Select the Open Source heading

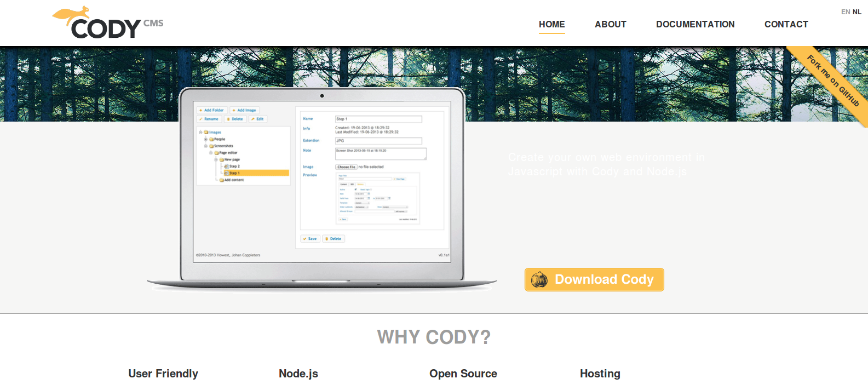point(463,374)
